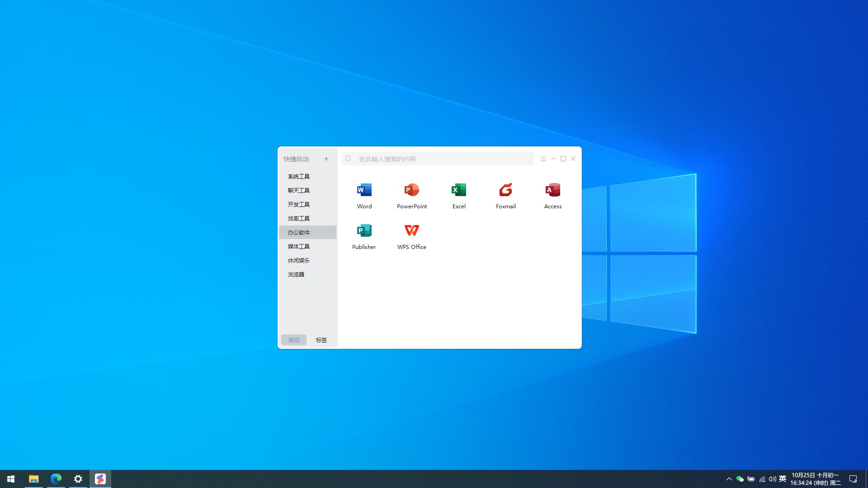Click the plus icon to add category
Viewport: 868px width, 488px height.
[326, 159]
